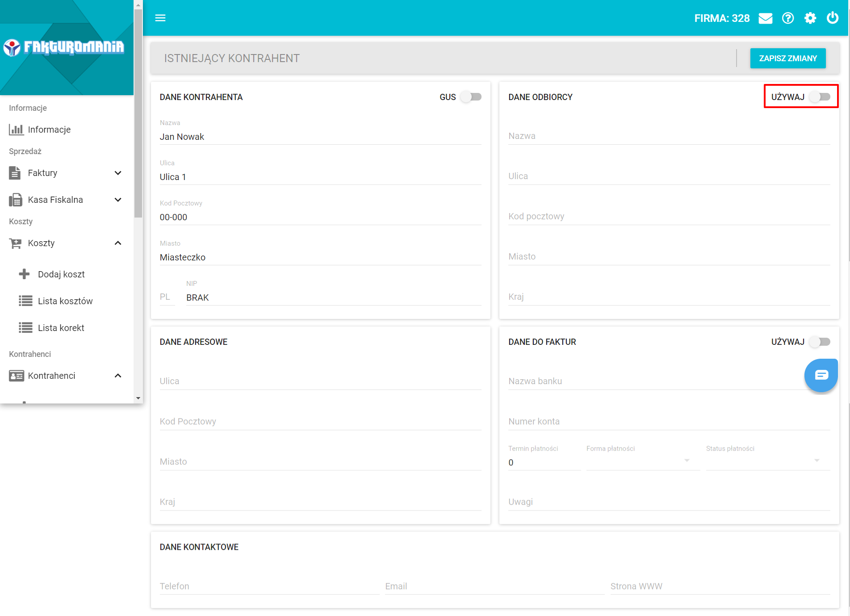850x616 pixels.
Task: Open help via the question mark icon
Action: [788, 18]
